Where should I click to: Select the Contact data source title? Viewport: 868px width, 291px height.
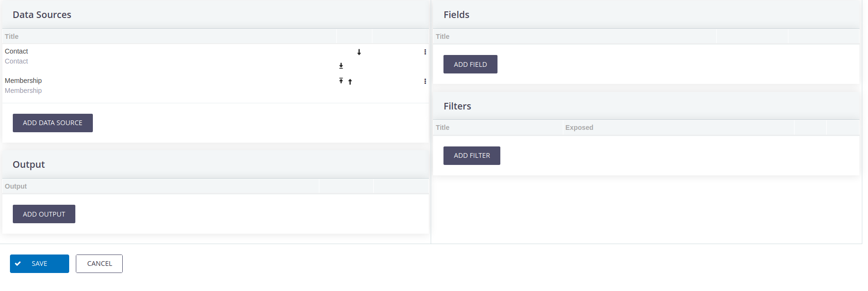point(17,51)
